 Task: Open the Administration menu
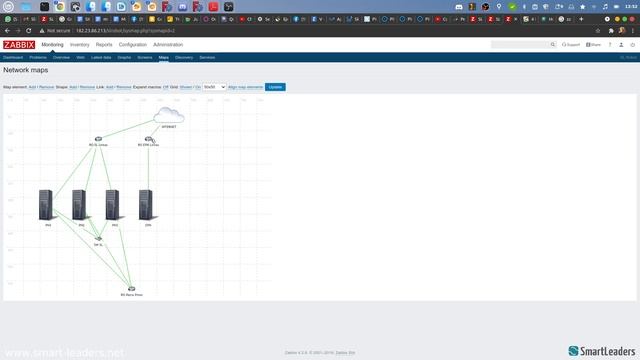point(168,44)
